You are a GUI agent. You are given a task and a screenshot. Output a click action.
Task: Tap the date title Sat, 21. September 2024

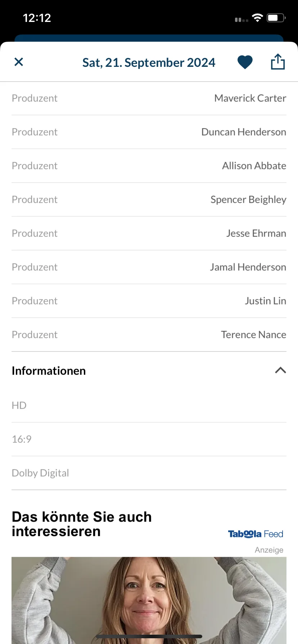(x=149, y=63)
